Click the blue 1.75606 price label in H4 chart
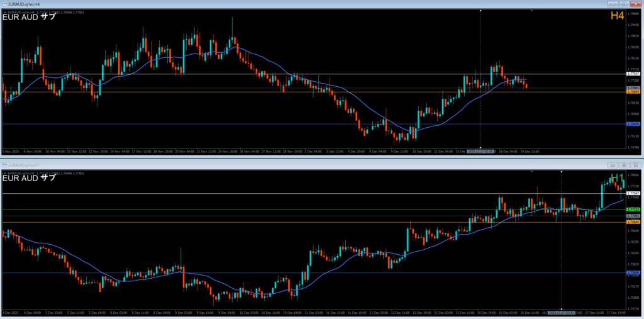Screen dimensions: 644x319 pyautogui.click(x=633, y=124)
